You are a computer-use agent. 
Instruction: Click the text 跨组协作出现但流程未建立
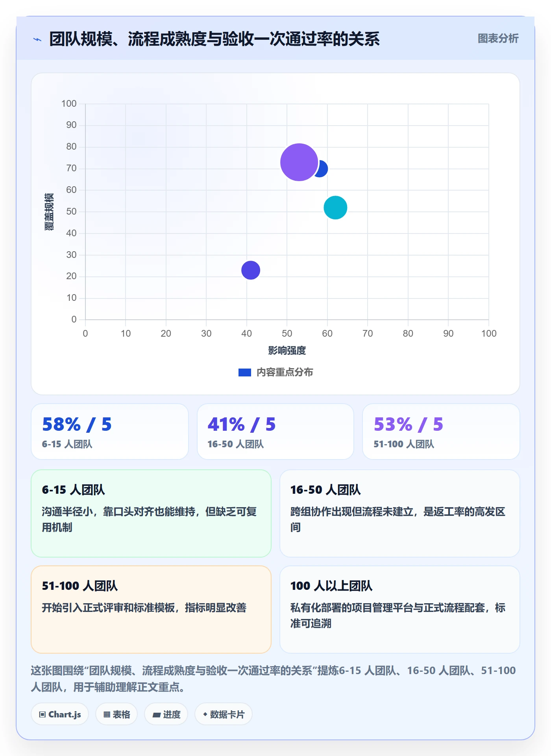pos(352,511)
